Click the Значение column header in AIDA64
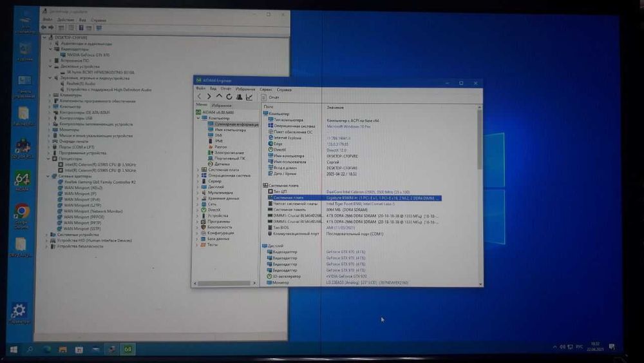Image resolution: width=644 pixels, height=363 pixels. coord(335,108)
